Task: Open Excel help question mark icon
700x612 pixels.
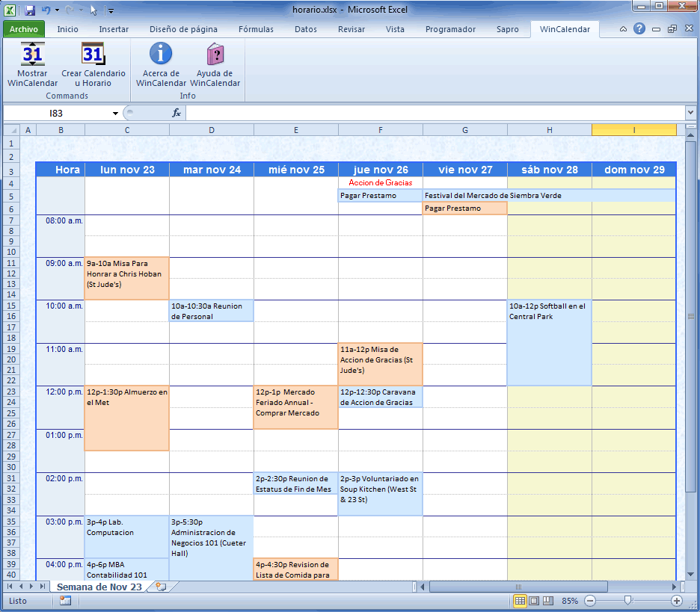Action: (x=639, y=29)
